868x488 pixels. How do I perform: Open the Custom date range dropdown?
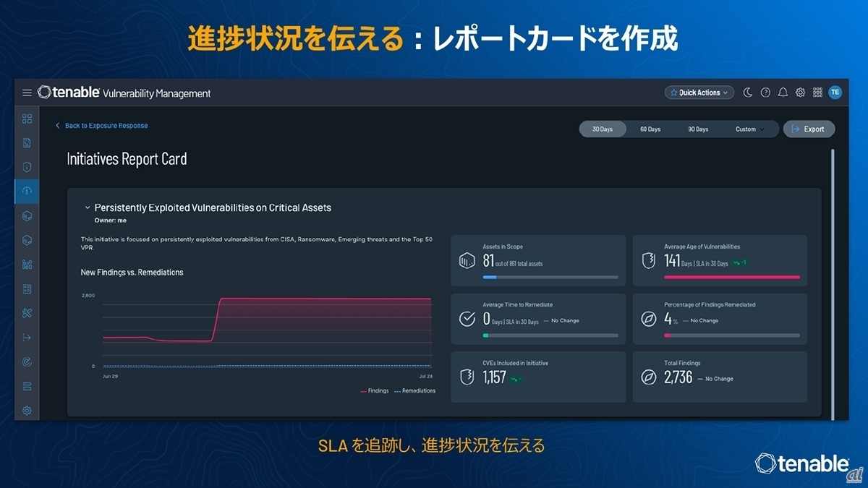[x=750, y=129]
